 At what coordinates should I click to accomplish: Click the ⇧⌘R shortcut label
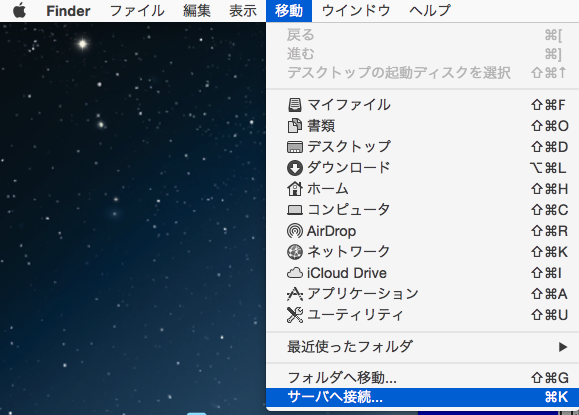(x=549, y=231)
